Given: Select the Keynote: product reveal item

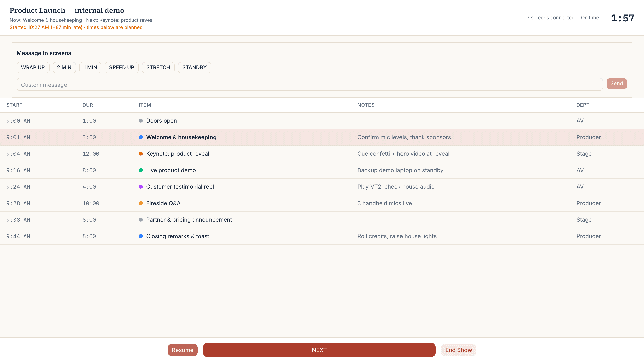Looking at the screenshot, I should pos(178,154).
